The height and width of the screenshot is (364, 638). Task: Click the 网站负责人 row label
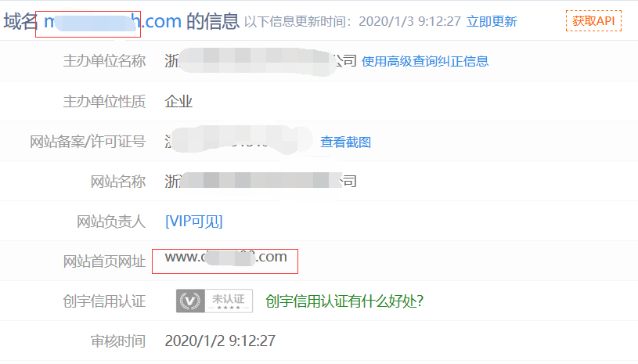[111, 222]
